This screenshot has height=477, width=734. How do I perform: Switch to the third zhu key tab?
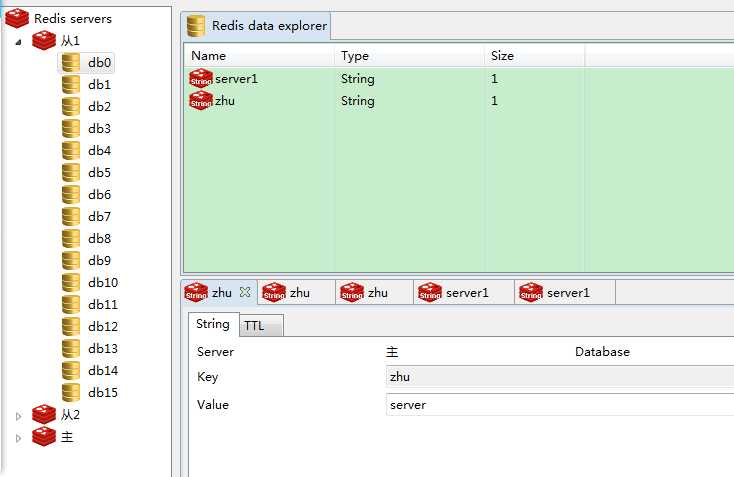pyautogui.click(x=374, y=293)
